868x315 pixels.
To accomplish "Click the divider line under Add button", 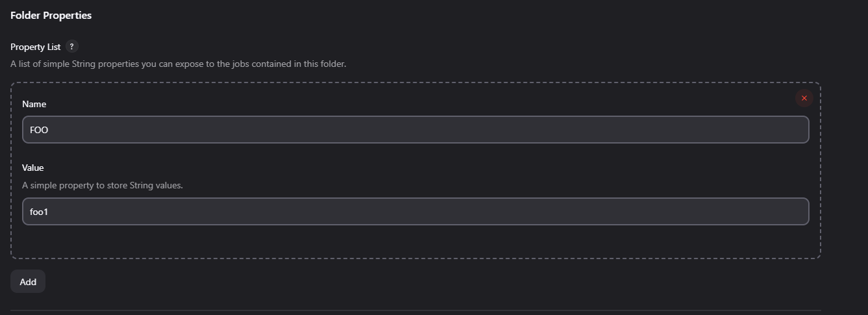I will click(x=415, y=310).
